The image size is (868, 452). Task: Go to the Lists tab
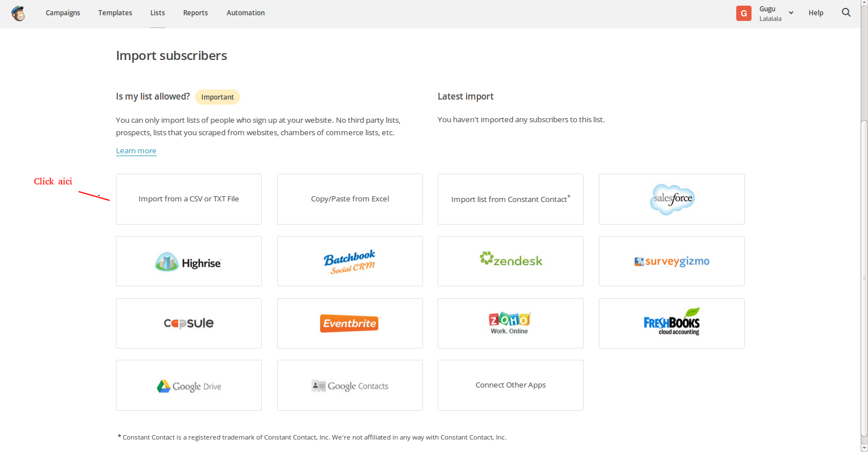click(x=158, y=13)
